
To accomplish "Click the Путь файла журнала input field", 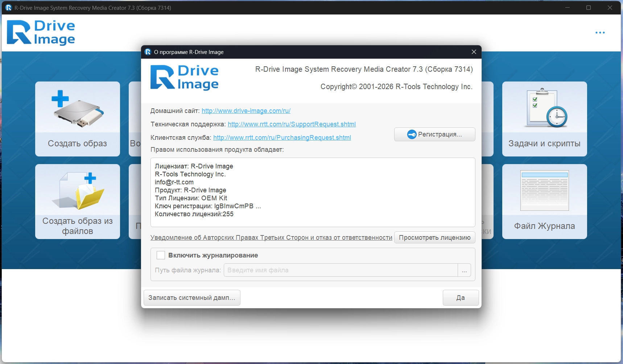I will tap(341, 270).
